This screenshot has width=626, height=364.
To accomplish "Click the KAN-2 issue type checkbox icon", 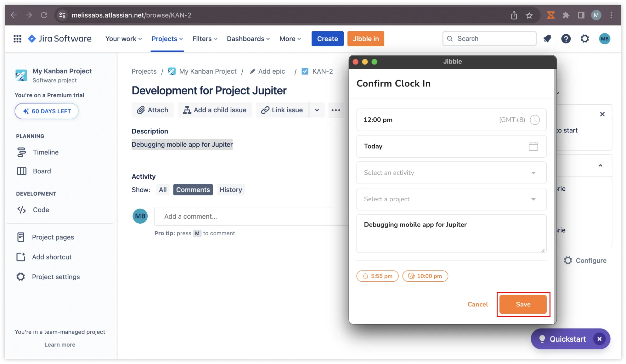I will [305, 71].
